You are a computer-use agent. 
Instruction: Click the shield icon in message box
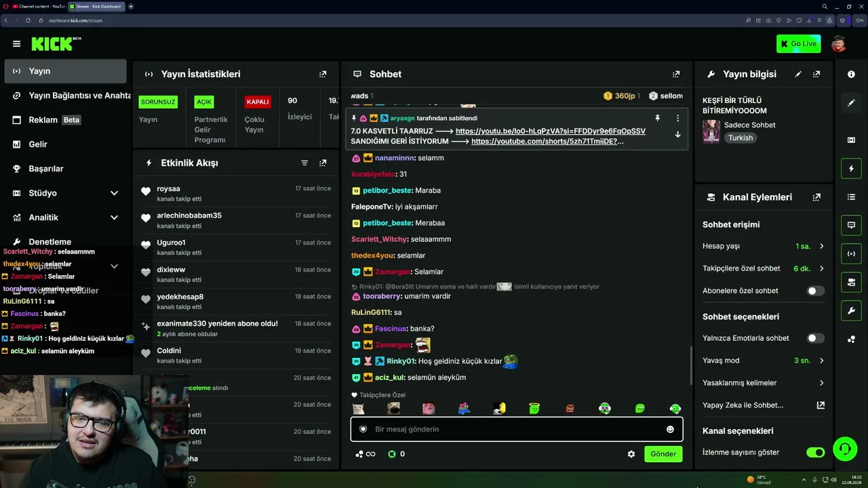363,429
